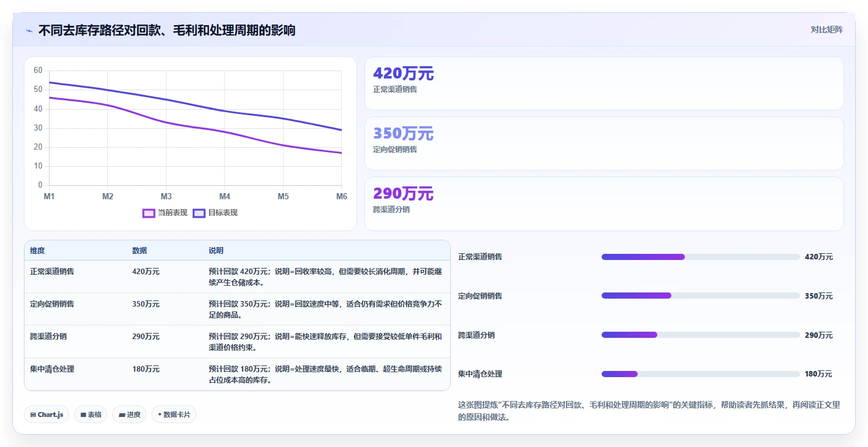This screenshot has width=868, height=447.
Task: Click the M6 axis label on chart
Action: [x=342, y=196]
